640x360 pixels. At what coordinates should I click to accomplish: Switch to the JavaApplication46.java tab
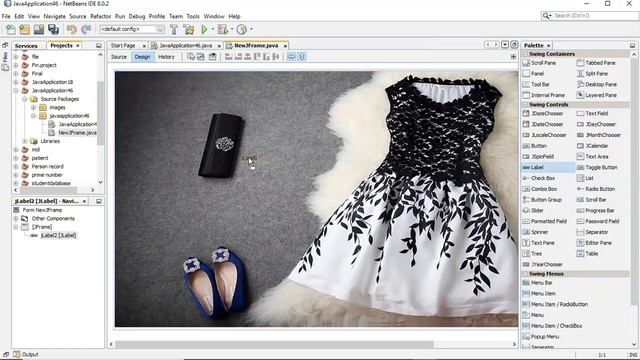click(185, 46)
